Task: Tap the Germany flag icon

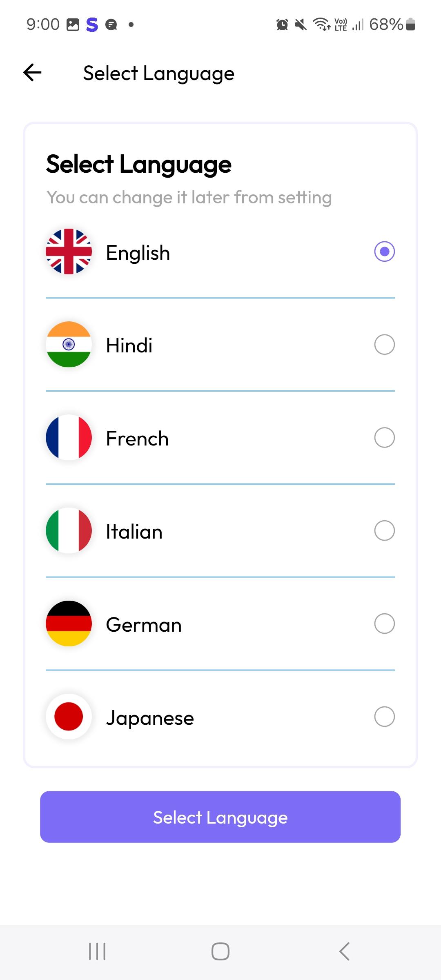Action: coord(69,624)
